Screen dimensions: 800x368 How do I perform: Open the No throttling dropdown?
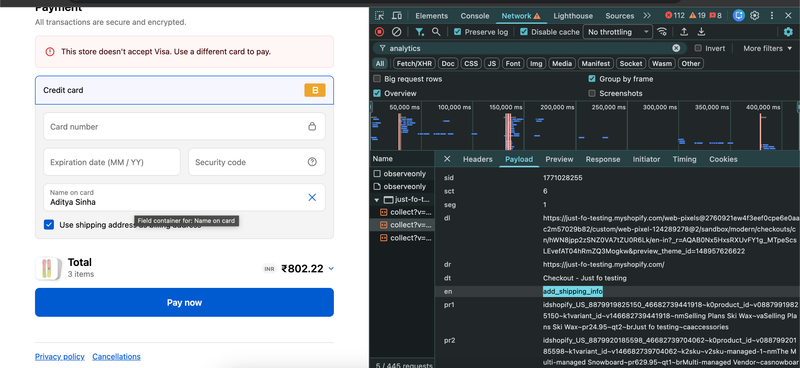[618, 32]
